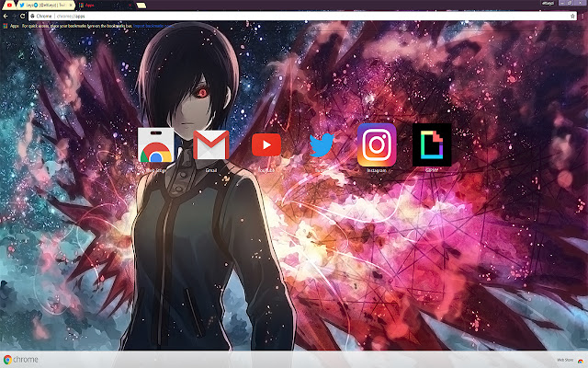588x368 pixels.
Task: Launch the GIPHY app icon
Action: 432,145
